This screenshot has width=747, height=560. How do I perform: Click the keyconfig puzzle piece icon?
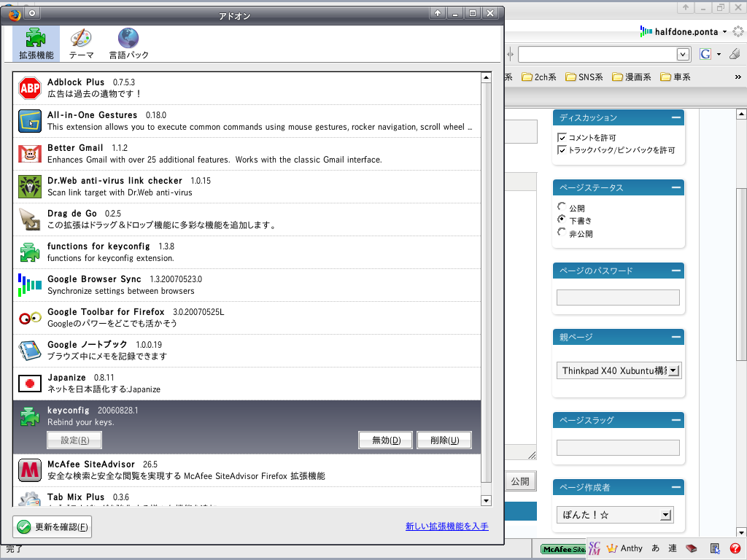coord(29,416)
